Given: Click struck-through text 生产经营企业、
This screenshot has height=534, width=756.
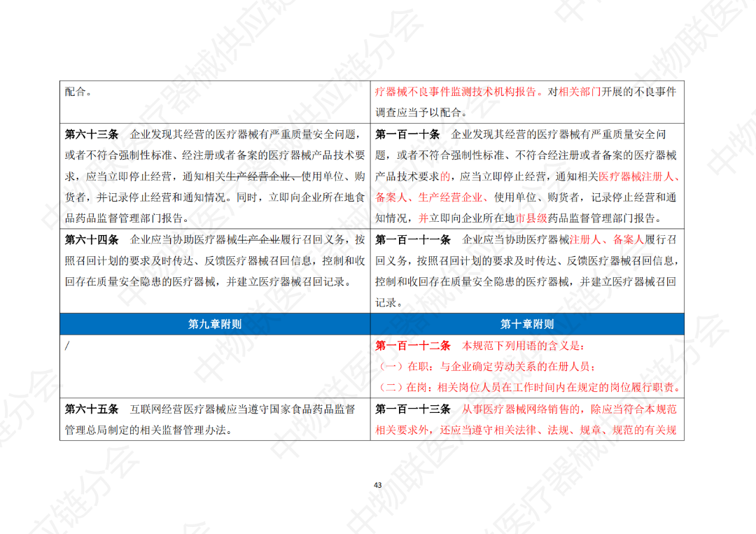Looking at the screenshot, I should tap(263, 176).
